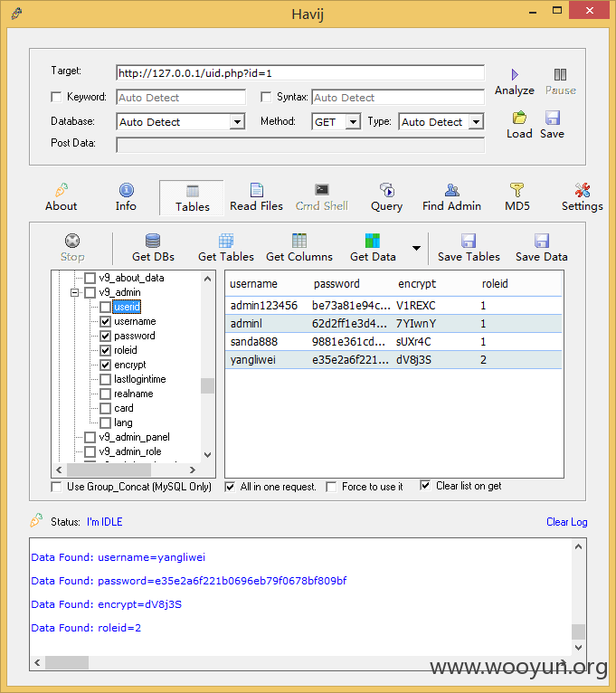Click the Get Tables icon
This screenshot has width=616, height=693.
pyautogui.click(x=226, y=241)
